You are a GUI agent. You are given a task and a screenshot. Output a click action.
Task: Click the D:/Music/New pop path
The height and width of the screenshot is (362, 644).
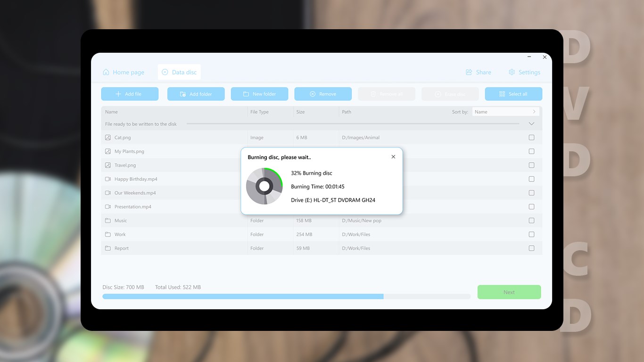click(362, 221)
